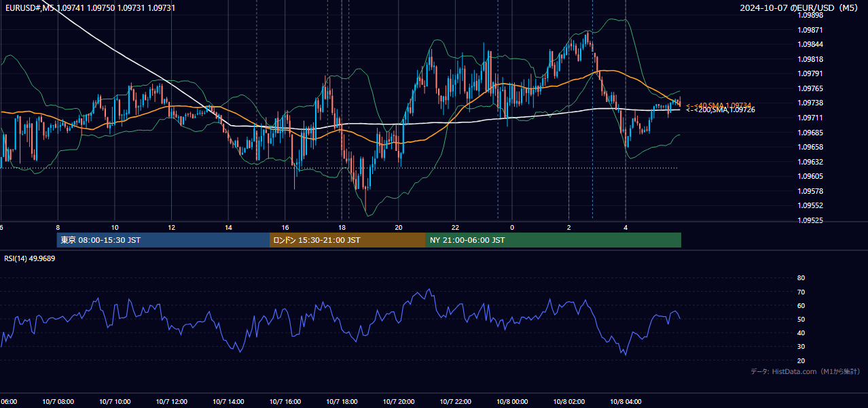Click RSI scale level 70
The height and width of the screenshot is (408, 868).
click(x=801, y=292)
